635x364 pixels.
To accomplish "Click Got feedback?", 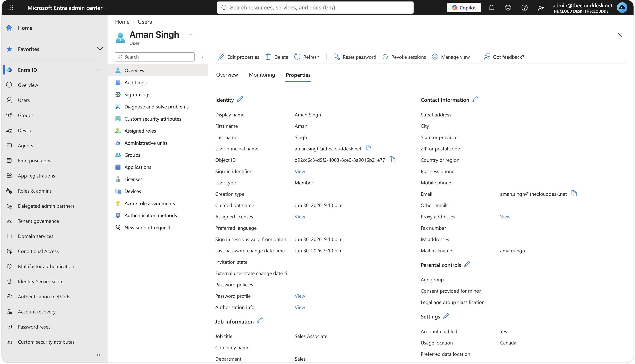I will pyautogui.click(x=504, y=57).
